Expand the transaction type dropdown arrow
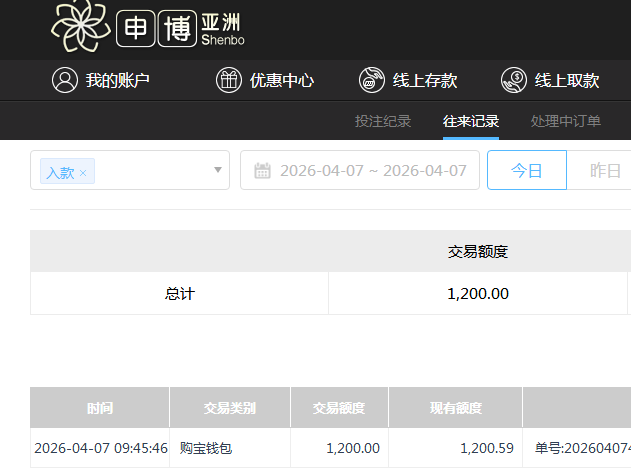 coord(218,170)
